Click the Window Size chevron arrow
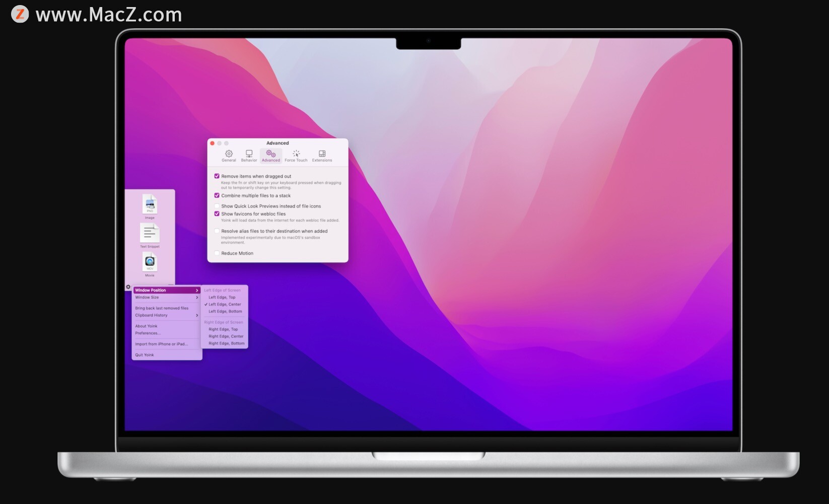829x504 pixels. coord(197,297)
